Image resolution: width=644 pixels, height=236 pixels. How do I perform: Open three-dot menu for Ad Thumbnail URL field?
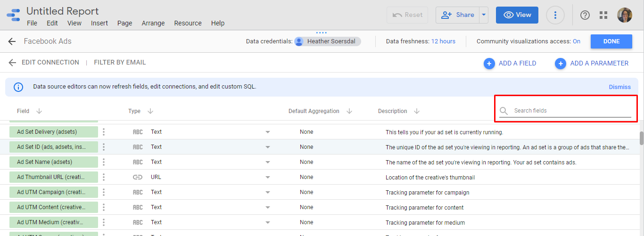pos(104,177)
